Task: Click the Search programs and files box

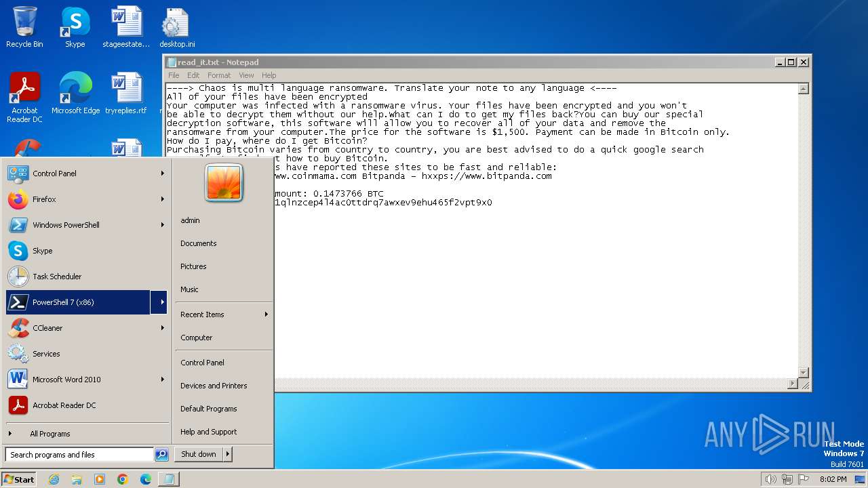Action: tap(79, 455)
